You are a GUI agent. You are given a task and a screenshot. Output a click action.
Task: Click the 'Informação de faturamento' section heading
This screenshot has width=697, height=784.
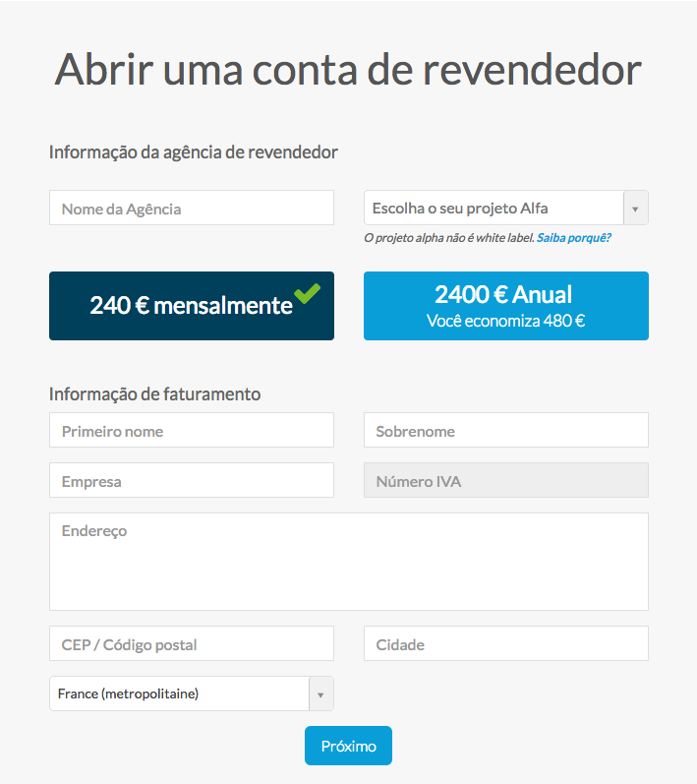tap(154, 393)
